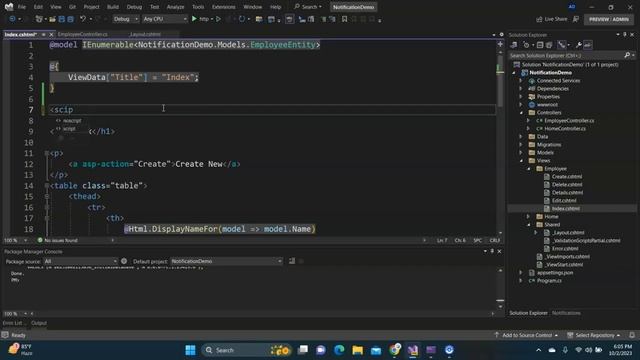Toggle auto-hide pin of Solution Explorer
Image resolution: width=640 pixels, height=360 pixels.
point(625,35)
